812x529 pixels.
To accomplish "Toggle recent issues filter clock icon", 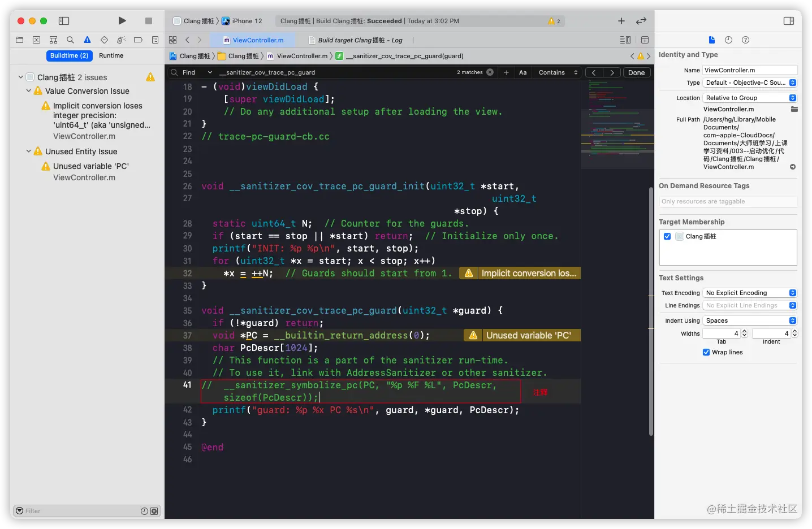I will (x=145, y=511).
